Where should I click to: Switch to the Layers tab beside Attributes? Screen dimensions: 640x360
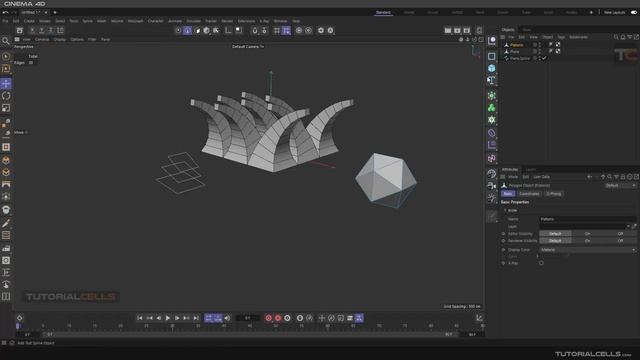(531, 169)
